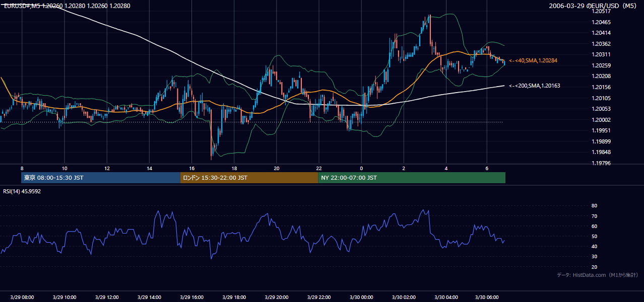Viewport: 644px width, 302px height.
Task: Click price level 1.20002 on axis
Action: tap(602, 120)
